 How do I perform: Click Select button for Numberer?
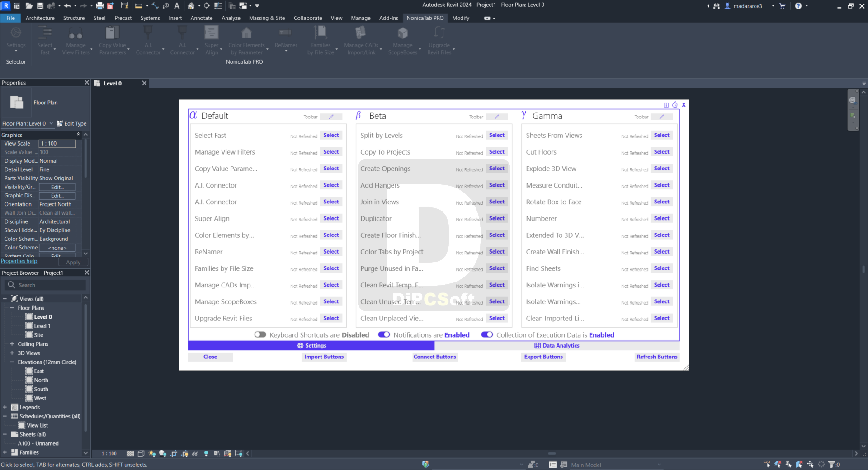pos(661,218)
